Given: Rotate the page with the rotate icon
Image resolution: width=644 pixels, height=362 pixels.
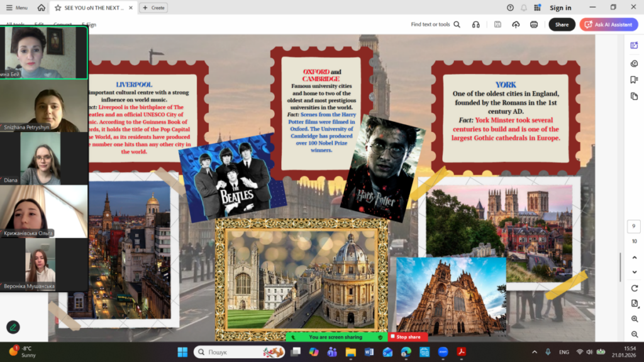Looking at the screenshot, I should point(634,288).
